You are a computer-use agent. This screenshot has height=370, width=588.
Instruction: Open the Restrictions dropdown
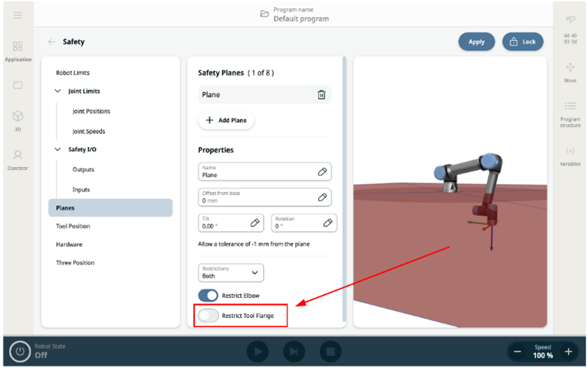(231, 273)
